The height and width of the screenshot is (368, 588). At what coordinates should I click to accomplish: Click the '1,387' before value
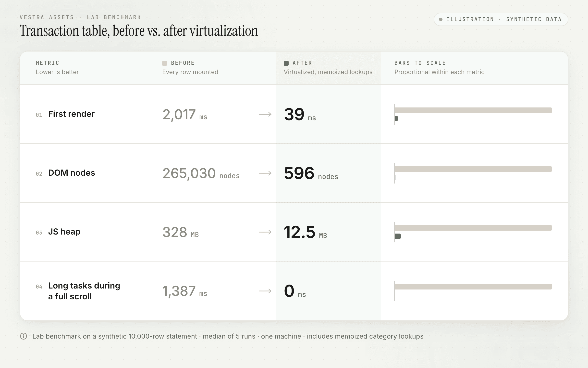[x=179, y=291]
